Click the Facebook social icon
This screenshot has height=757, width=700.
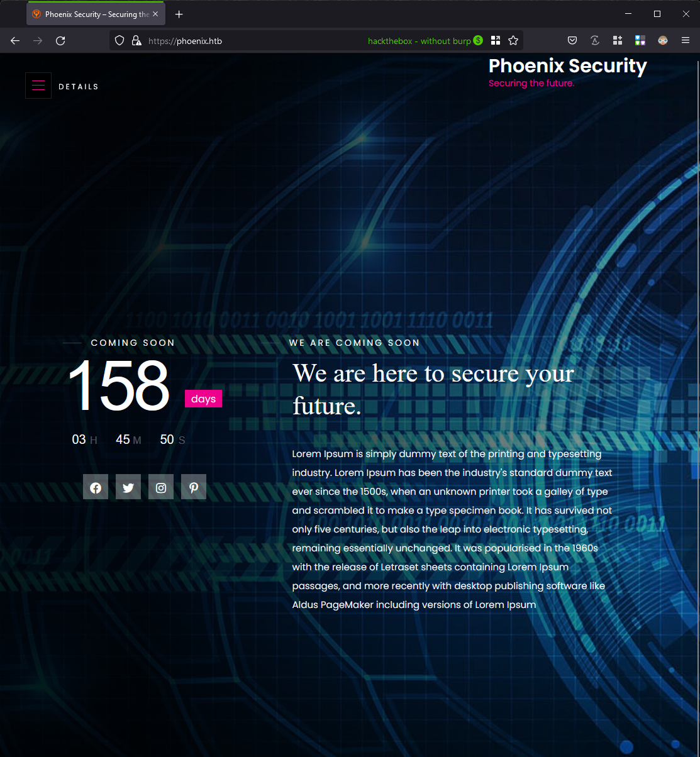[96, 487]
